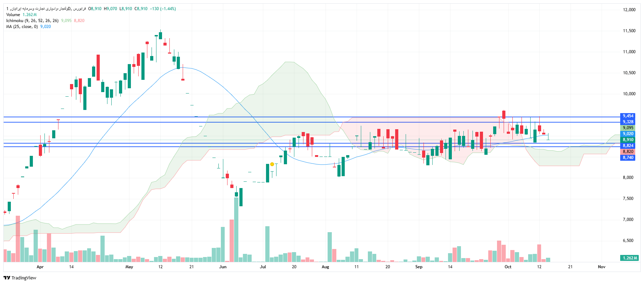
Task: Click the Oct label on time axis
Action: pos(508,267)
